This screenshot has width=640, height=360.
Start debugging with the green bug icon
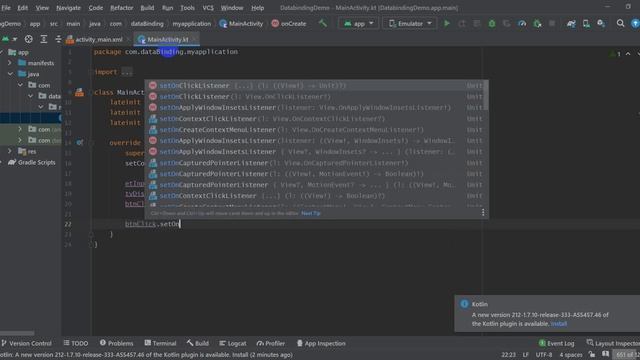(492, 24)
